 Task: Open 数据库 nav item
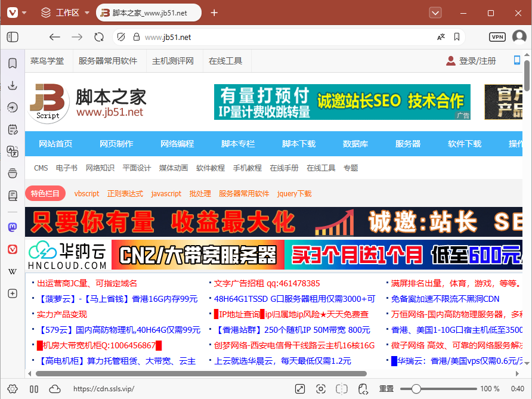355,144
